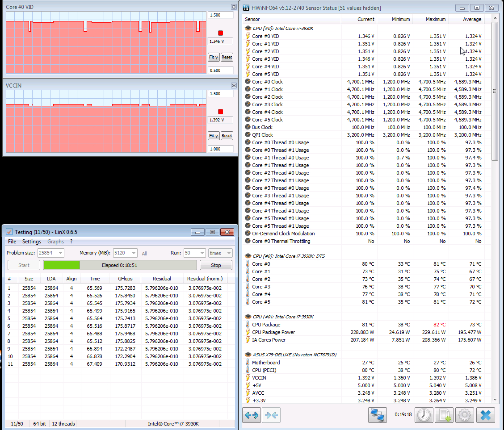Click the red color square in VCCIN graph

click(x=221, y=112)
